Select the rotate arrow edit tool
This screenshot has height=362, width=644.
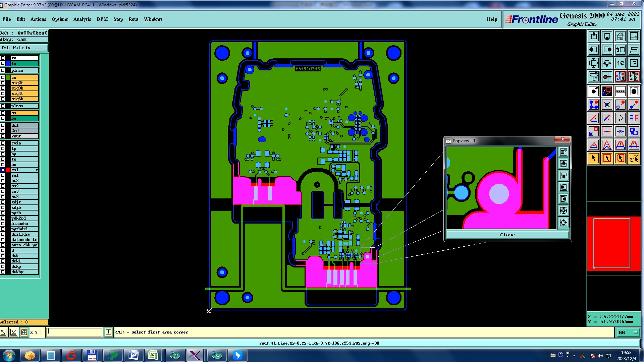(620, 118)
